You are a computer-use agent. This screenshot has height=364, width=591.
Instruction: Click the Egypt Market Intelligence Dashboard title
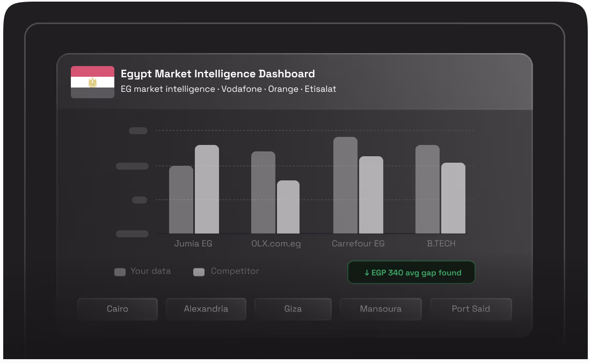(218, 74)
